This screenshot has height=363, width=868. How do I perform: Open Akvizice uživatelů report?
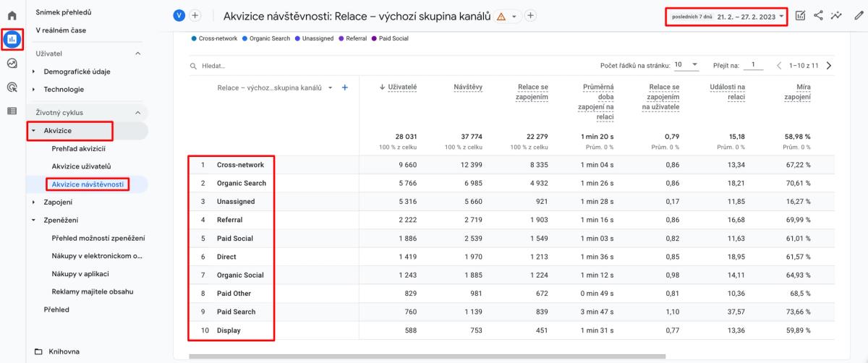(80, 167)
